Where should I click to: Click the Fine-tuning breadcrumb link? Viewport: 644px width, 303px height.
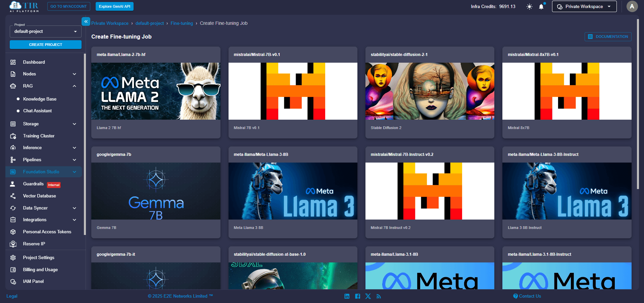point(182,23)
